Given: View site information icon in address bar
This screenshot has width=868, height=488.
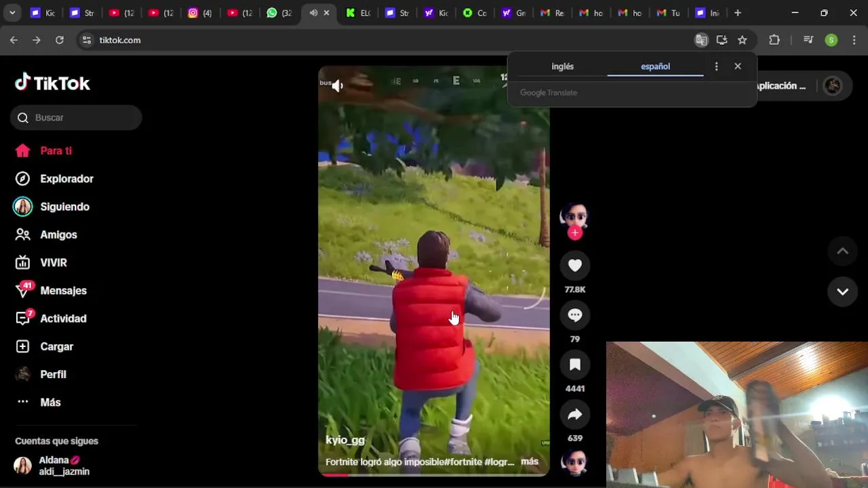Looking at the screenshot, I should coord(86,40).
